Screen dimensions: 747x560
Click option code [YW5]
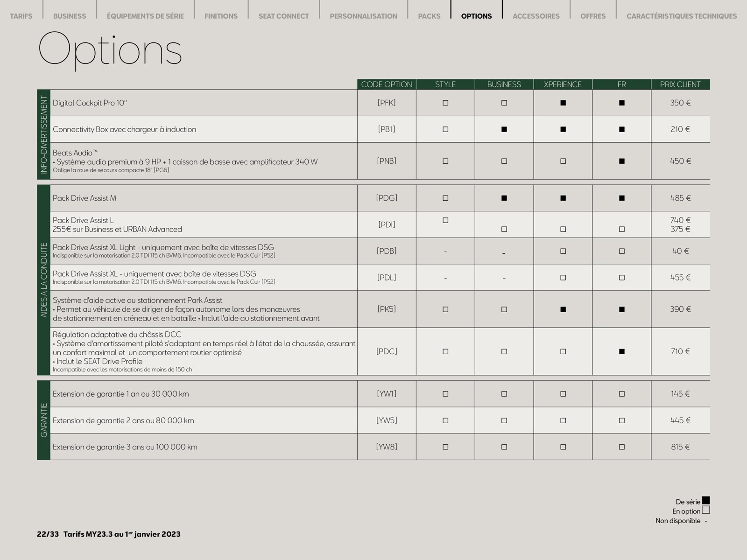pos(387,420)
